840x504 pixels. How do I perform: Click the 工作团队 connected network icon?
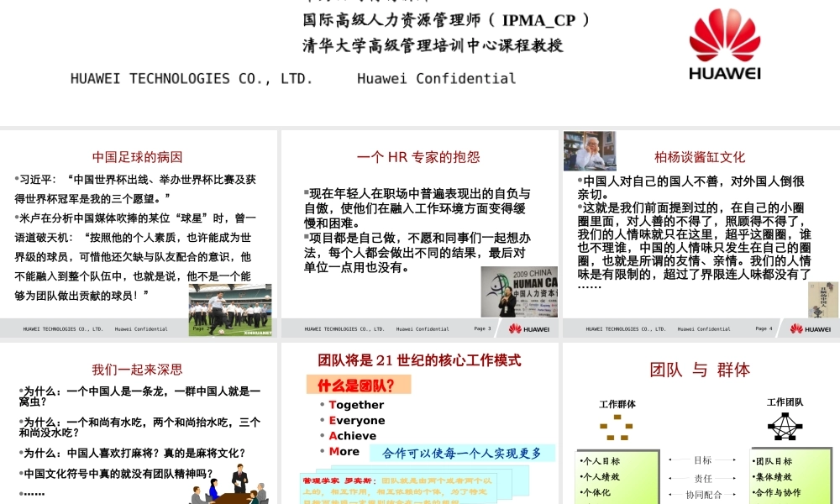[x=785, y=427]
